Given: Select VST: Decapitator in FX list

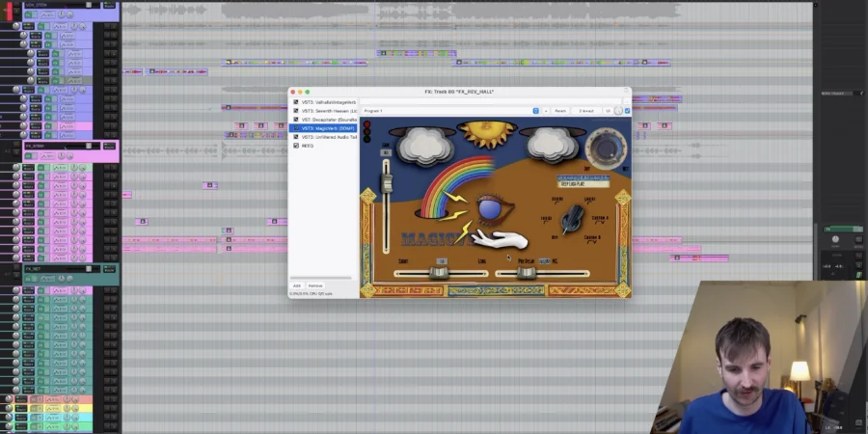Looking at the screenshot, I should tap(329, 120).
